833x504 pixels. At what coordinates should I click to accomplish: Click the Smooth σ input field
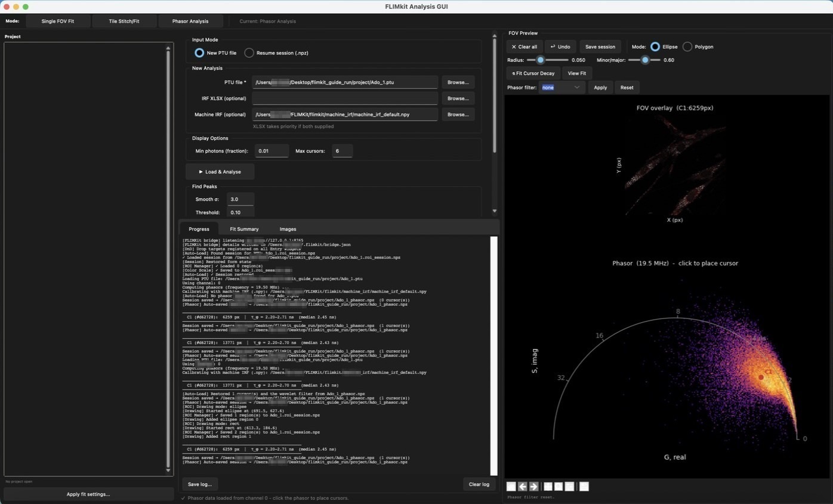[x=240, y=199]
